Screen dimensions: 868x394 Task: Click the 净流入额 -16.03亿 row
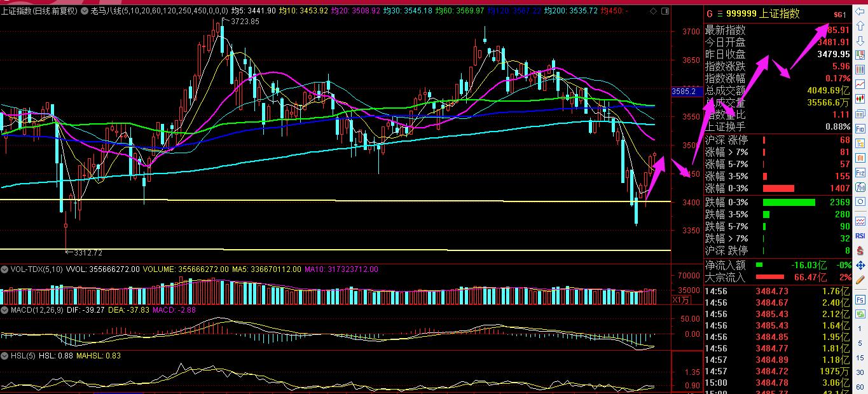pyautogui.click(x=777, y=265)
